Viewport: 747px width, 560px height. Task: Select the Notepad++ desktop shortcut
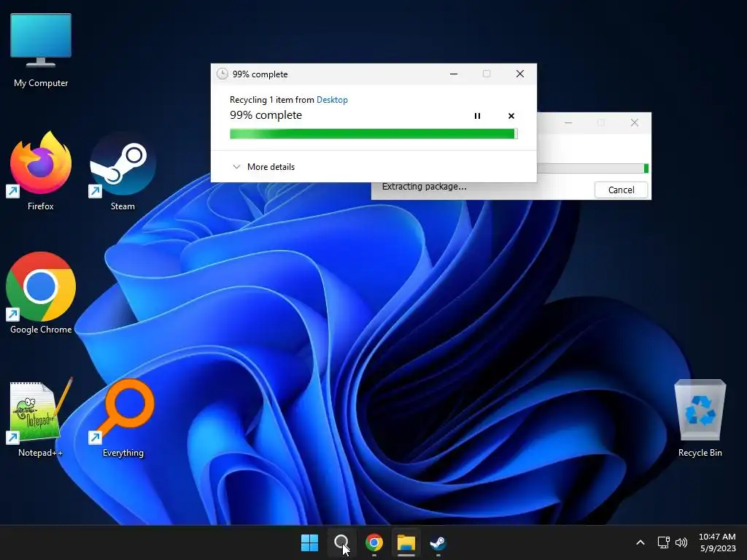[x=41, y=418]
